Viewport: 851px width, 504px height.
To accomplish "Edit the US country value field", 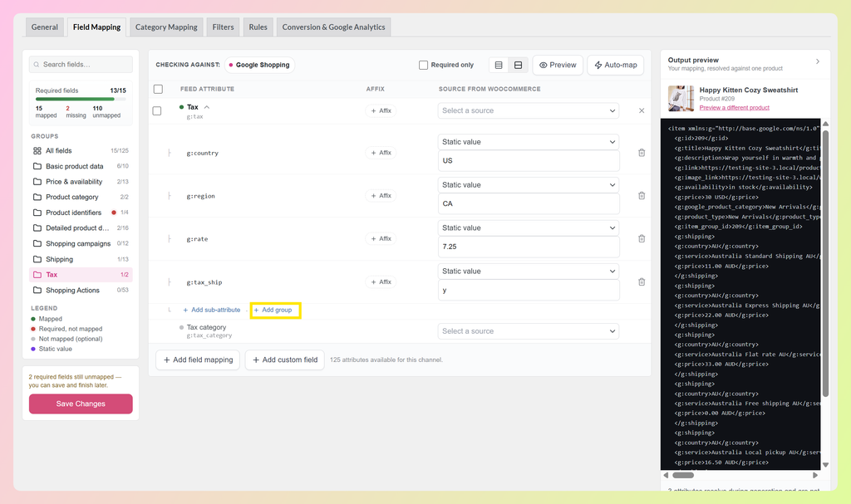I will pos(529,161).
